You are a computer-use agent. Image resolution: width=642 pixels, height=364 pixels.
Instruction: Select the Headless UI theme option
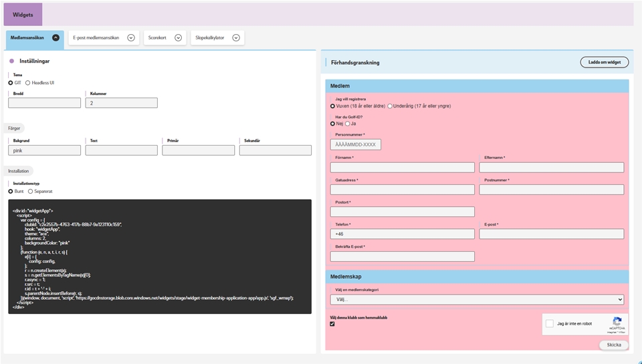tap(28, 83)
